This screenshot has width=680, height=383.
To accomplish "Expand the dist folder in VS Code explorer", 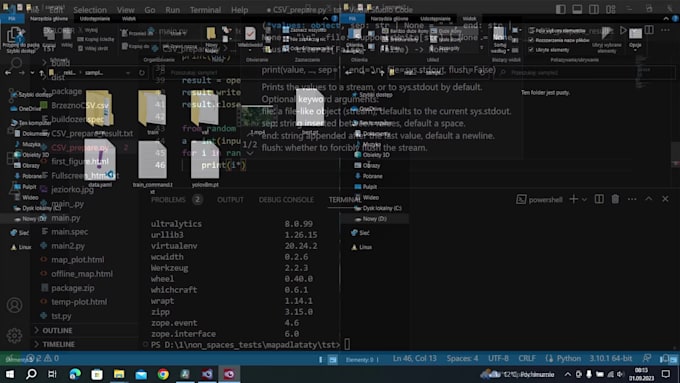I will [x=58, y=77].
